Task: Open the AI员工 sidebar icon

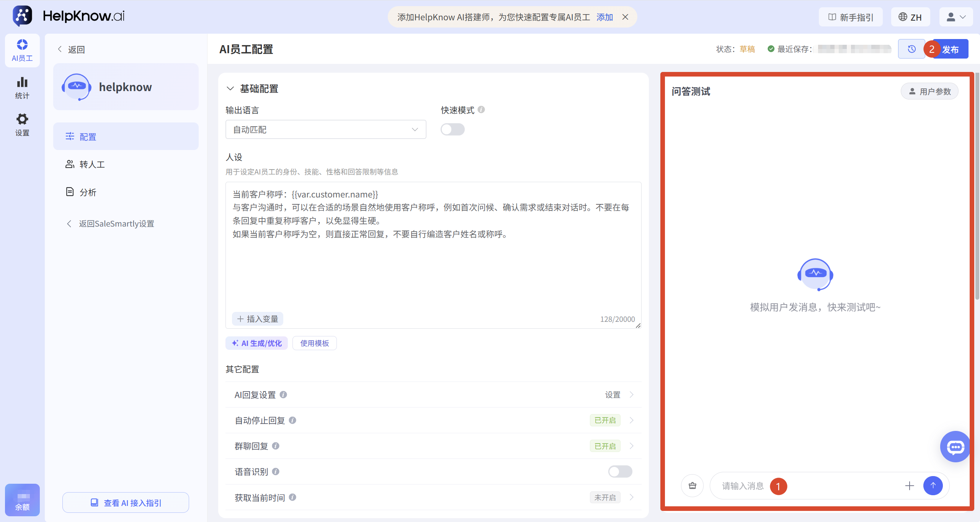Action: click(22, 50)
